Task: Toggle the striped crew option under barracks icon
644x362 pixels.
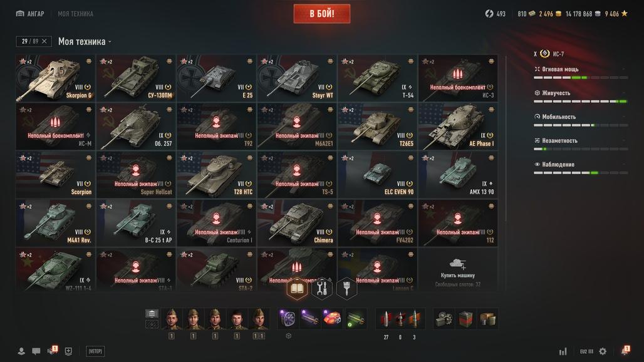Action: click(x=152, y=324)
